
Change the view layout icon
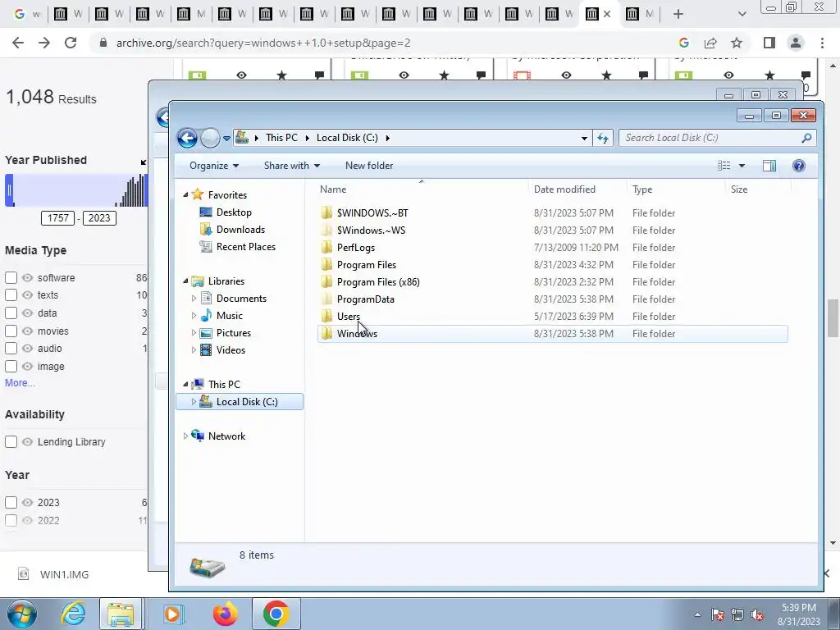coord(724,166)
